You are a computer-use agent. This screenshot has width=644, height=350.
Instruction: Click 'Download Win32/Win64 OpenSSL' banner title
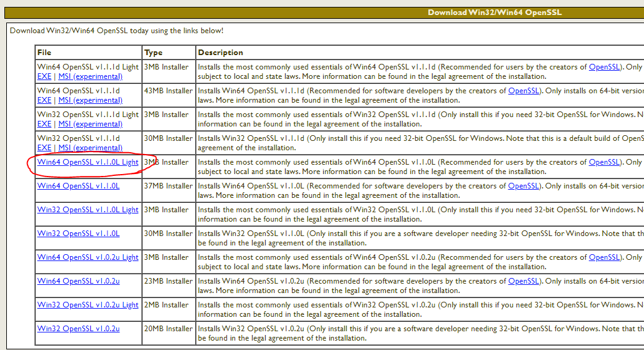[x=495, y=13]
